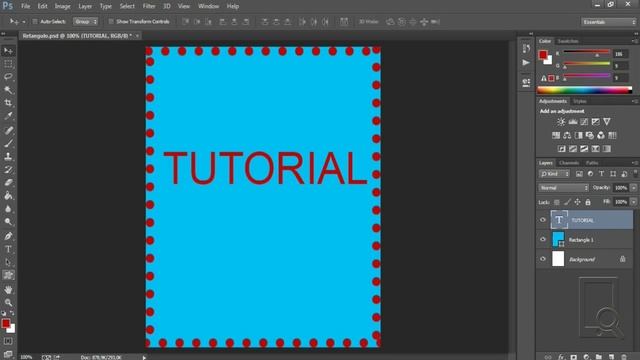Select the Hand tool
The image size is (640, 360).
point(8,290)
